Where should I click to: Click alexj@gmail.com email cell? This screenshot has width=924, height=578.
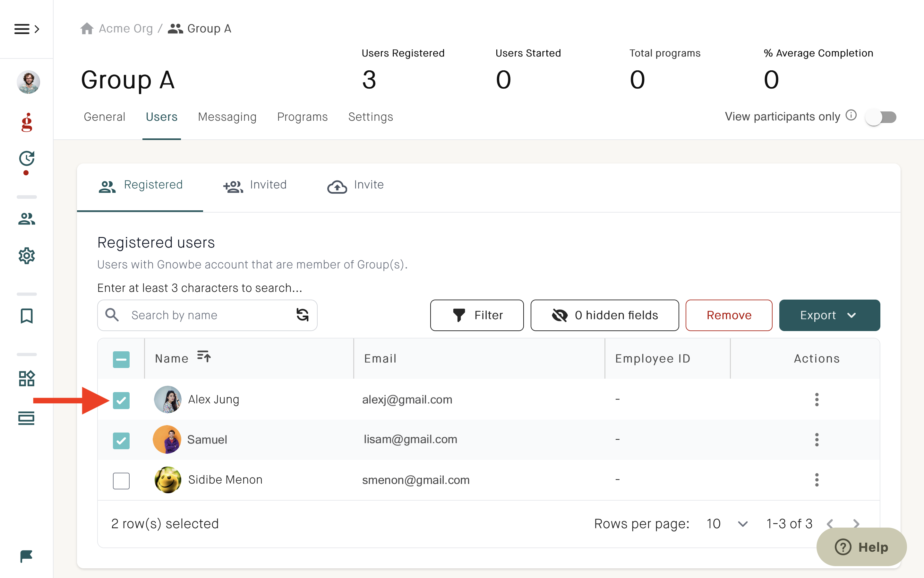point(407,399)
